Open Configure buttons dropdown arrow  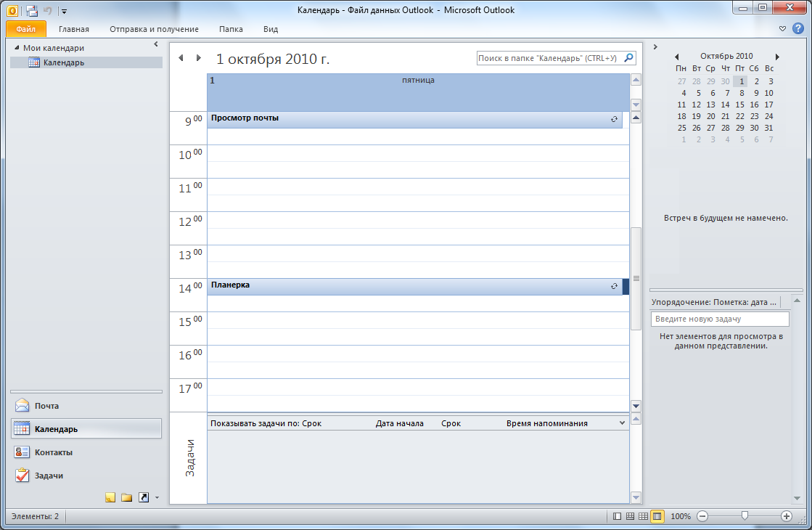[x=157, y=498]
